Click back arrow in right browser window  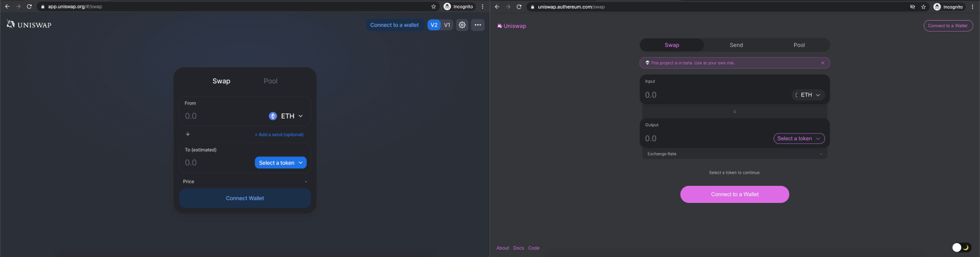coord(497,7)
